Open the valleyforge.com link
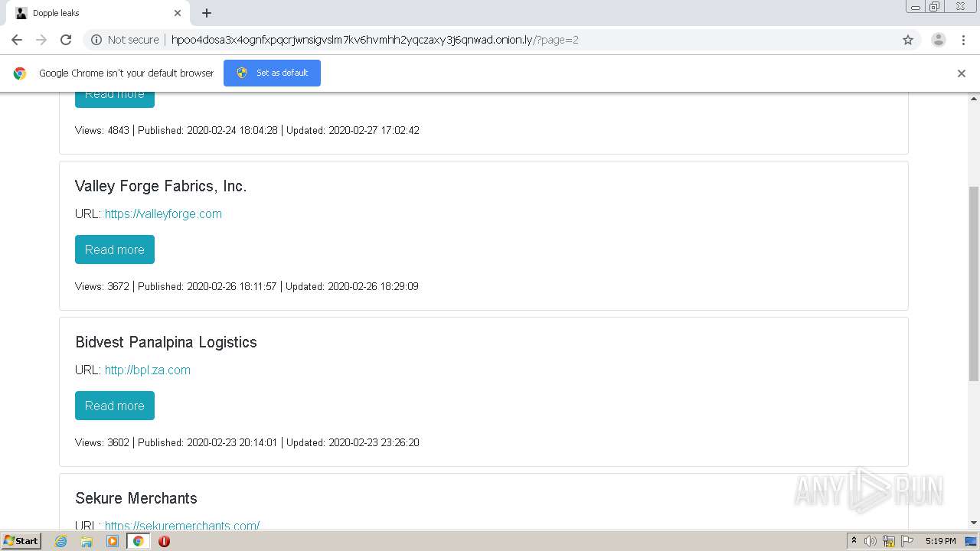 pyautogui.click(x=163, y=214)
